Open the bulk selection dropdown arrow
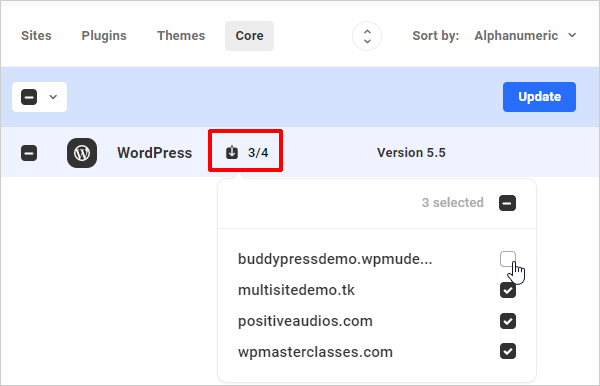This screenshot has width=600, height=386. click(53, 97)
